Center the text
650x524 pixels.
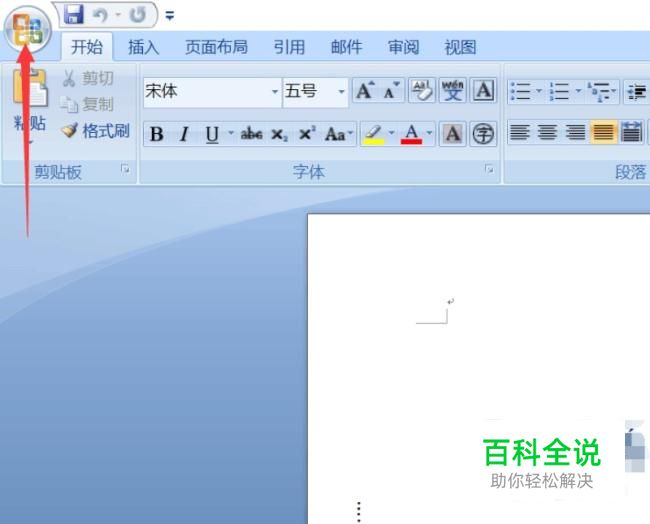[548, 133]
